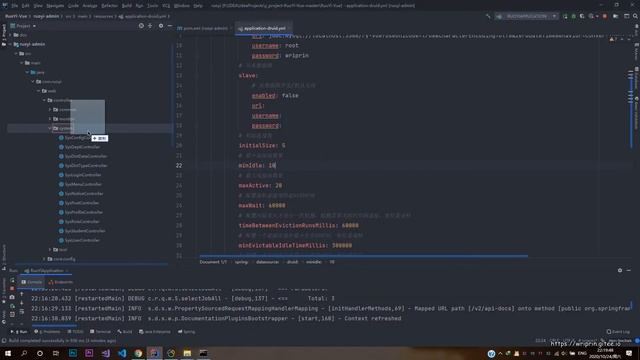Image resolution: width=640 pixels, height=360 pixels.
Task: Collapse the main folder node
Action: [22, 63]
